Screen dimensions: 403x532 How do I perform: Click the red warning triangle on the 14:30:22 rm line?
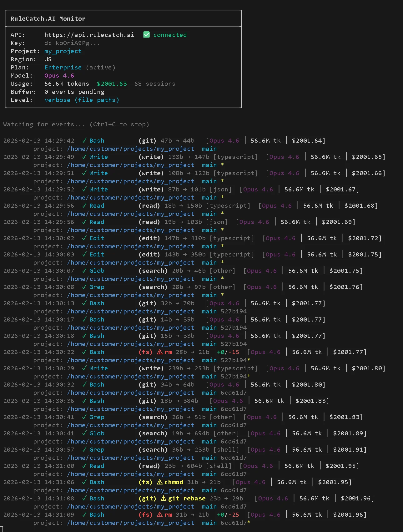pyautogui.click(x=160, y=352)
